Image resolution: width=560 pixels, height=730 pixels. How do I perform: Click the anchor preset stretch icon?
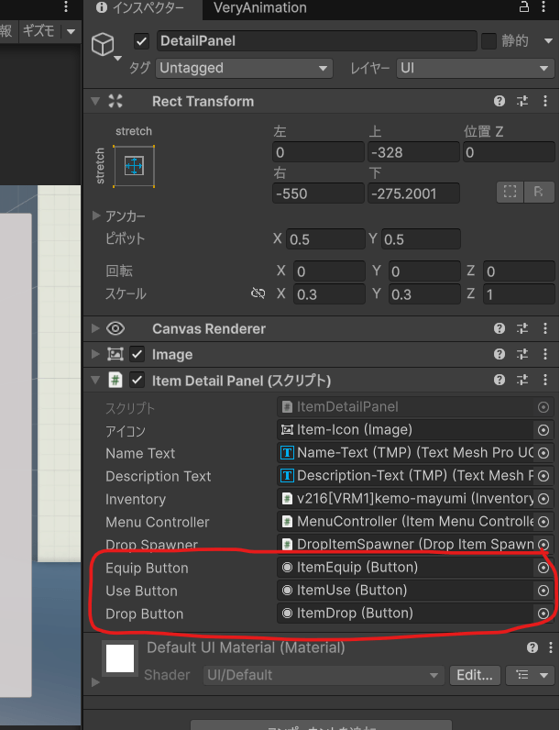pos(134,166)
